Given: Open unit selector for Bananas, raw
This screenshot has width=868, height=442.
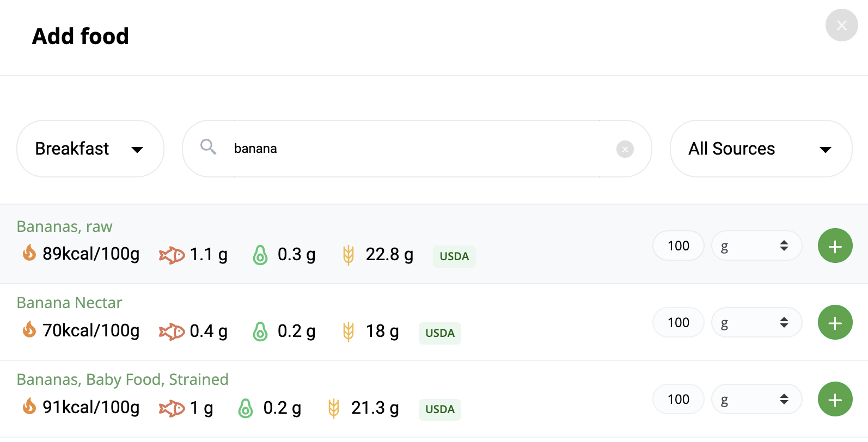Looking at the screenshot, I should pyautogui.click(x=756, y=246).
